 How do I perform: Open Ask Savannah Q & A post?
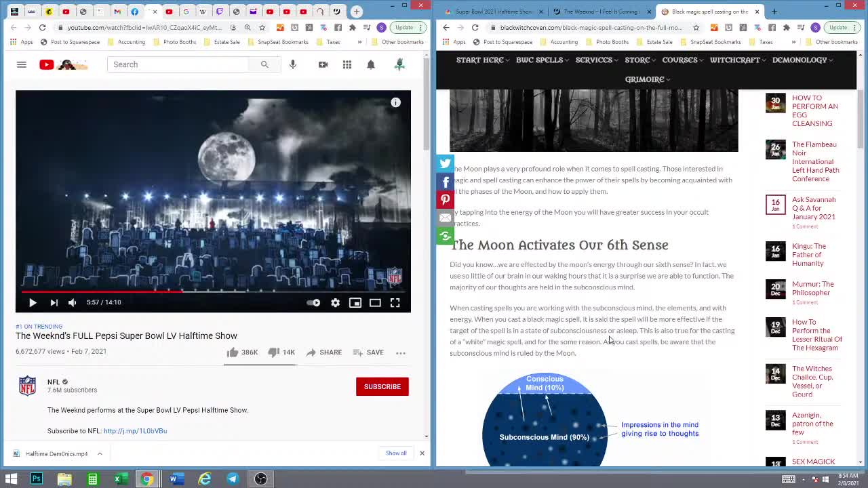[814, 208]
